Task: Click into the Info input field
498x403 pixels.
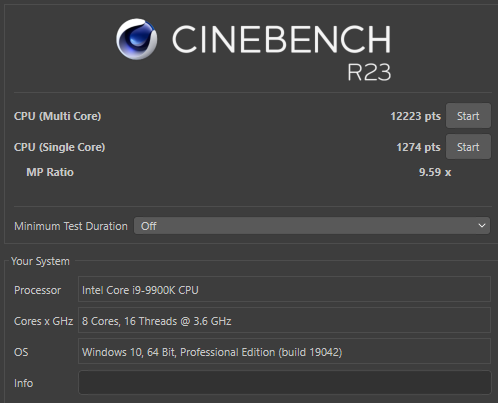Action: coord(285,383)
